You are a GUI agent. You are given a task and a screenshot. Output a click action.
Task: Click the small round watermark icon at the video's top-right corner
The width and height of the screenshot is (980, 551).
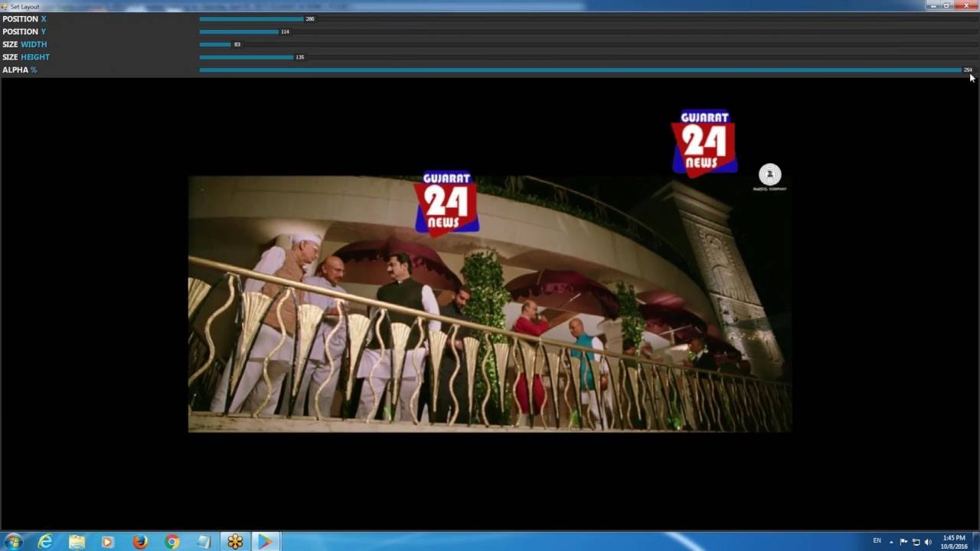pos(769,176)
